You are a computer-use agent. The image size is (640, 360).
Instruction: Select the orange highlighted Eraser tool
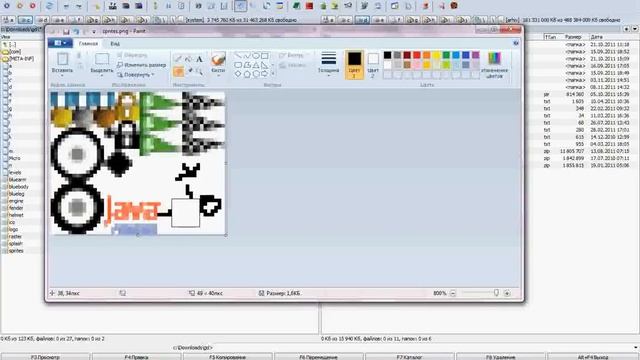pos(178,72)
